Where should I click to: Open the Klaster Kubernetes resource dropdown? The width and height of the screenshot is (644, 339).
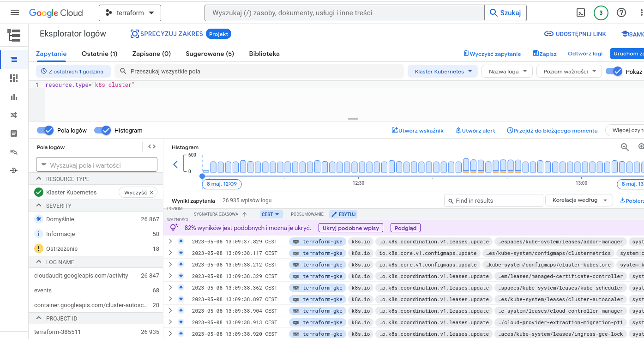[443, 71]
